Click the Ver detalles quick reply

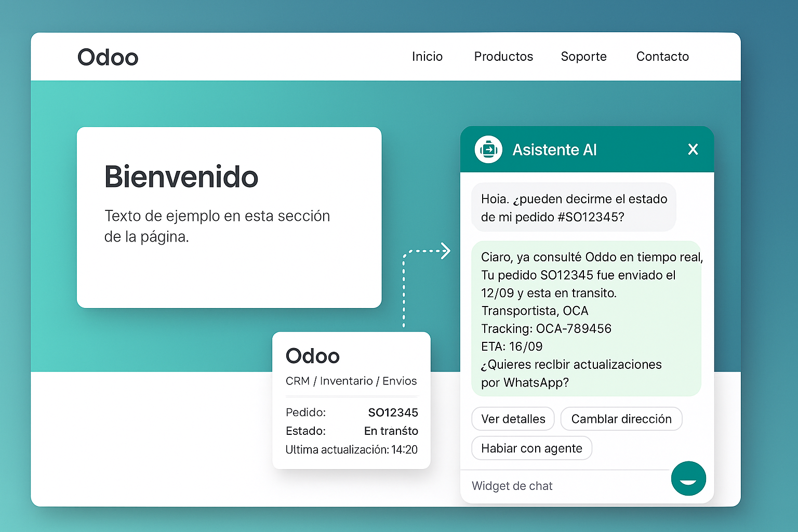tap(513, 419)
